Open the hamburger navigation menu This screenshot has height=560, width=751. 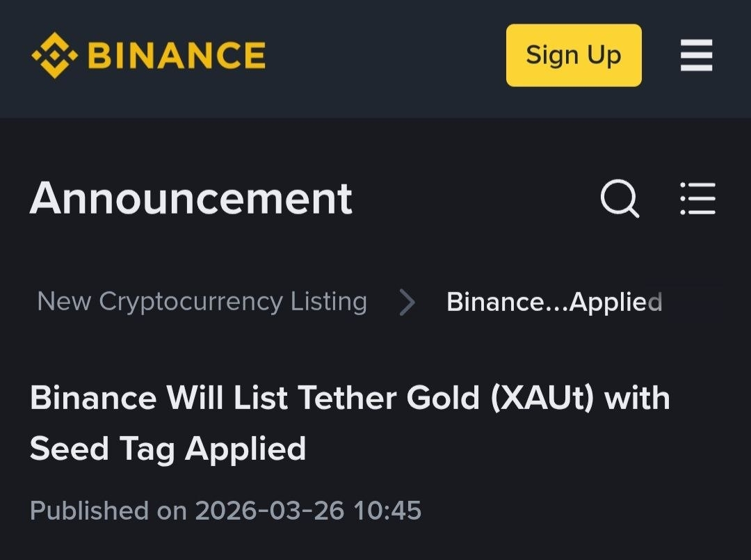696,56
